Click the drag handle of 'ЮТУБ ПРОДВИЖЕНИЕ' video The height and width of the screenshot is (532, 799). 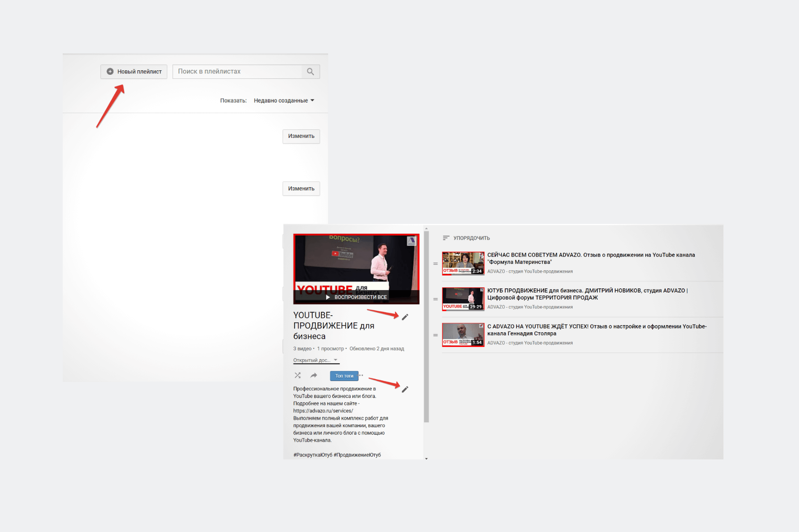pos(435,299)
